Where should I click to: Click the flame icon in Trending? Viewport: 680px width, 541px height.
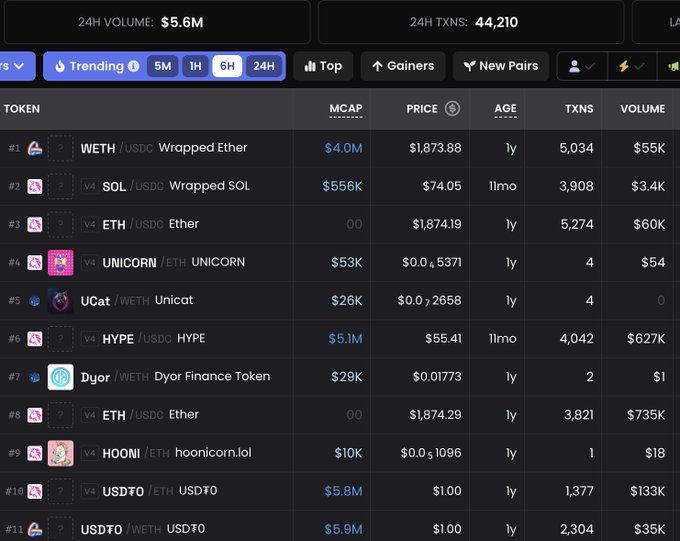(x=60, y=66)
